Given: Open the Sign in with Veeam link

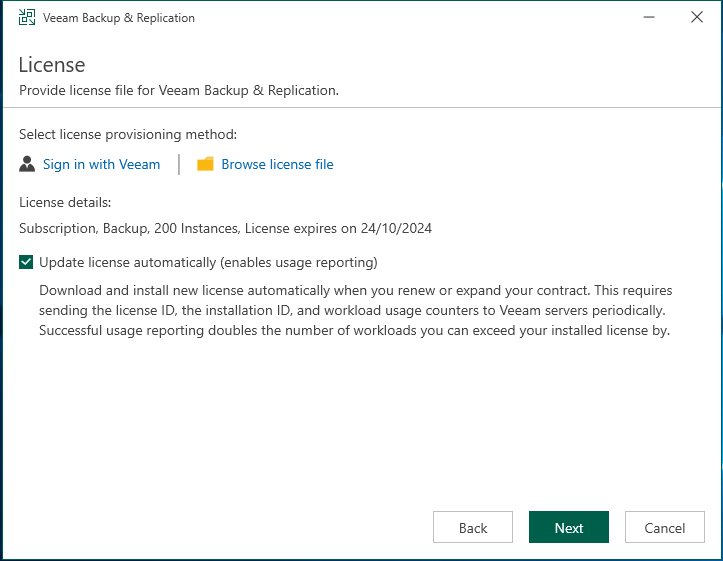Looking at the screenshot, I should click(x=101, y=164).
